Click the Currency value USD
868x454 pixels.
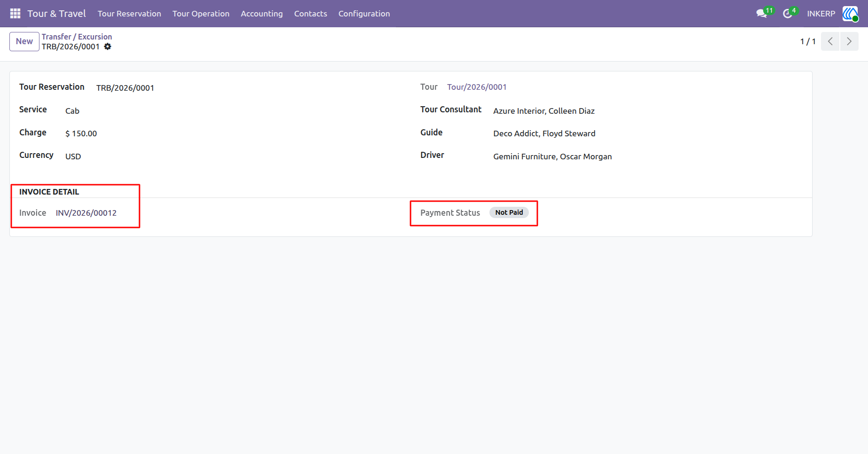[x=73, y=157]
